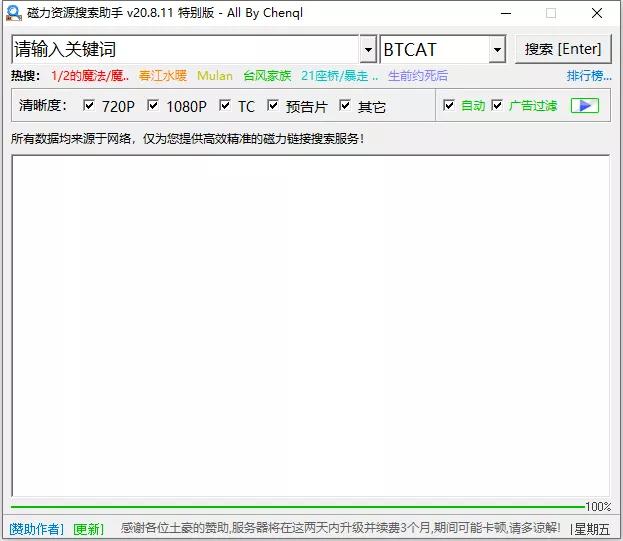Uncheck the 自动 option

click(x=449, y=106)
